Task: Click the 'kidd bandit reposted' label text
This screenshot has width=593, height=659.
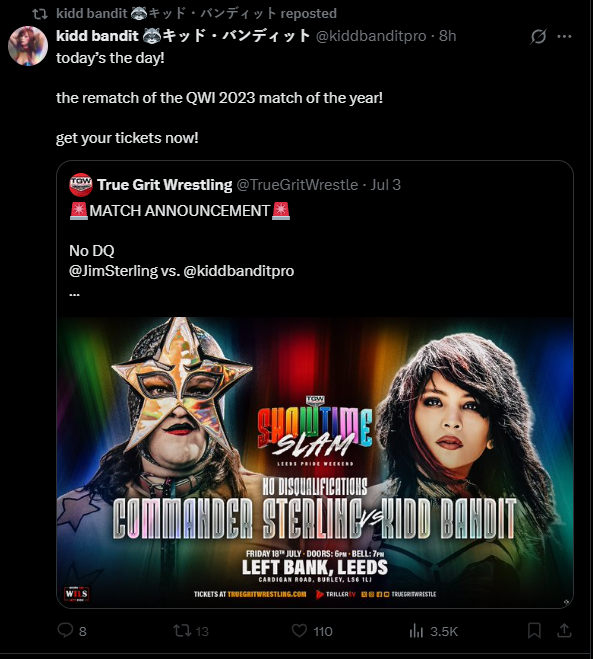Action: [x=196, y=13]
